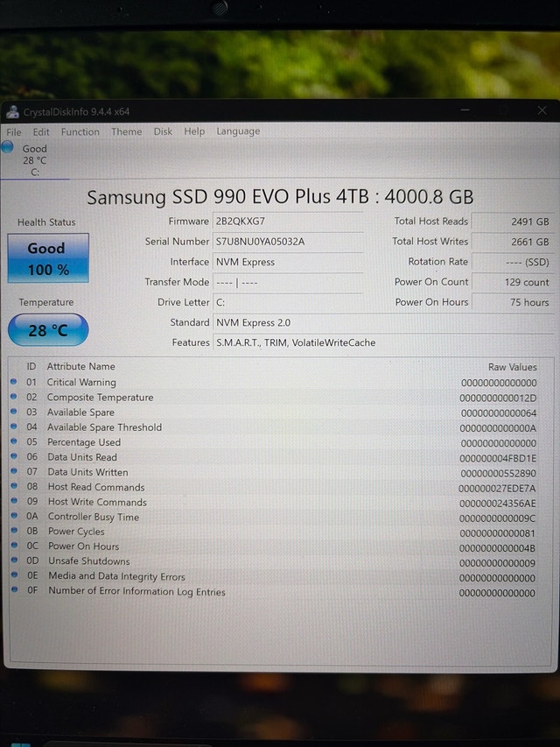Select the Data Units Read row
560x747 pixels.
(275, 457)
